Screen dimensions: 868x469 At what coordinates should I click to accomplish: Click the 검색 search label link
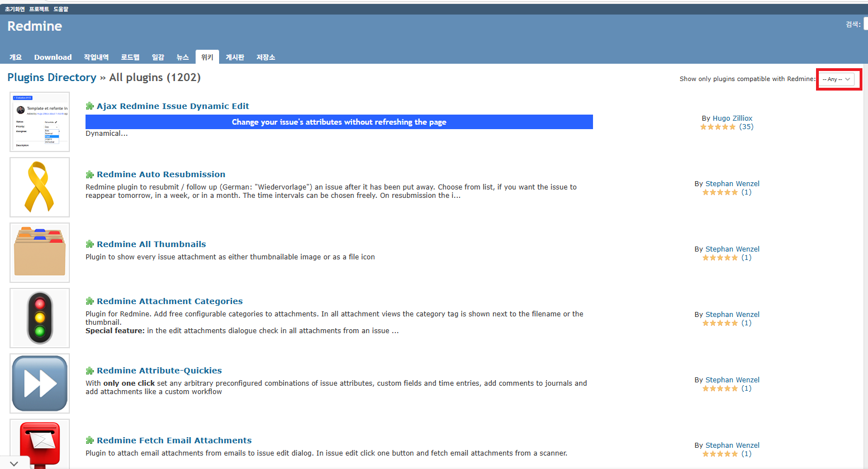pos(852,24)
